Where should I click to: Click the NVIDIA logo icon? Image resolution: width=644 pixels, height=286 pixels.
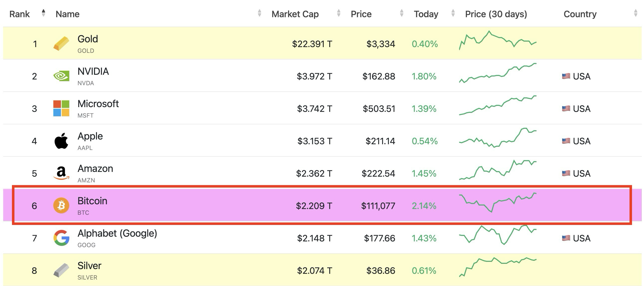coord(61,76)
